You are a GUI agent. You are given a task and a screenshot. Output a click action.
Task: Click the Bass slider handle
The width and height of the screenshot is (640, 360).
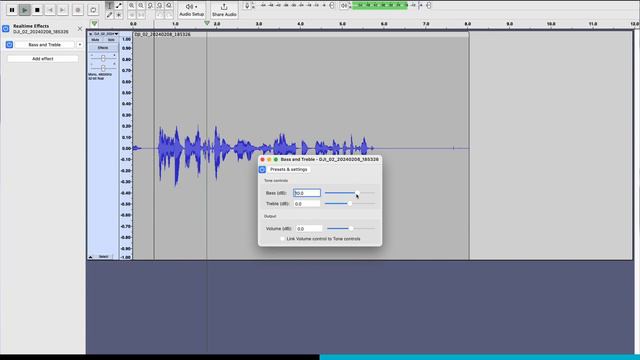tap(357, 193)
